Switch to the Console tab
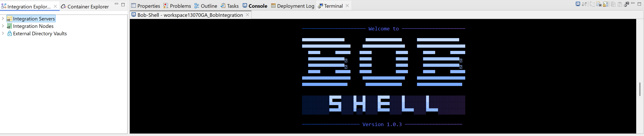644x136 pixels. [255, 6]
